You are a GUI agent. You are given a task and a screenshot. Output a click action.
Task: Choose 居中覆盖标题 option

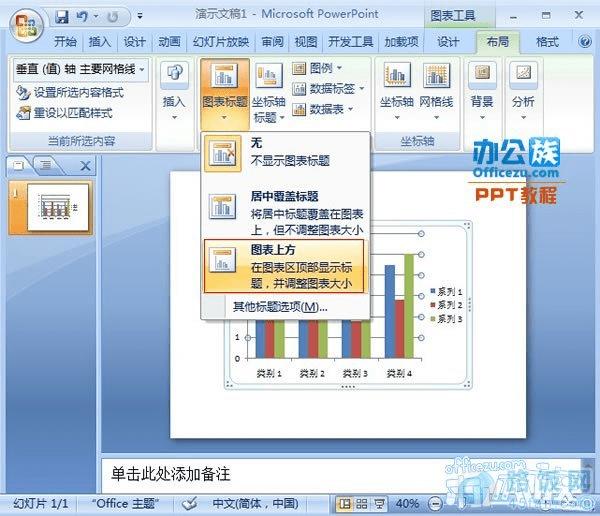pos(285,212)
